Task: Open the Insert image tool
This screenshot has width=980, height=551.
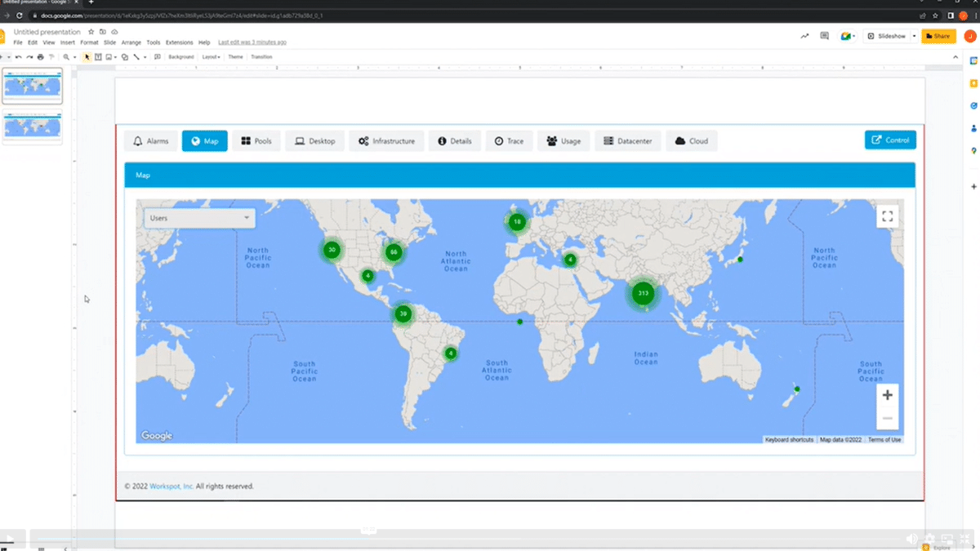Action: click(109, 56)
